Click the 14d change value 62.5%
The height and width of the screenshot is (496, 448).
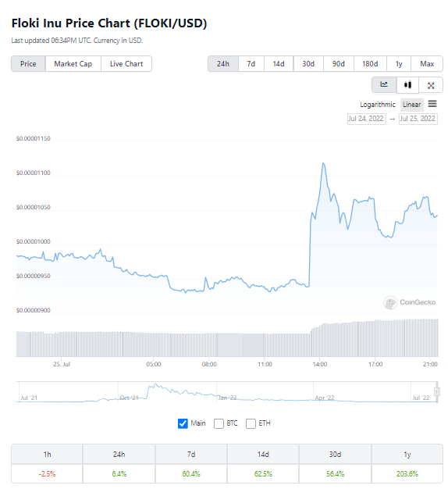(263, 474)
